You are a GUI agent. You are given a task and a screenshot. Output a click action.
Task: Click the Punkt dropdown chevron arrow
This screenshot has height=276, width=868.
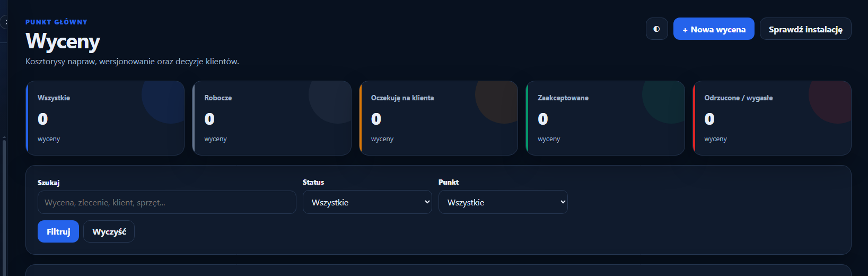[x=563, y=202]
